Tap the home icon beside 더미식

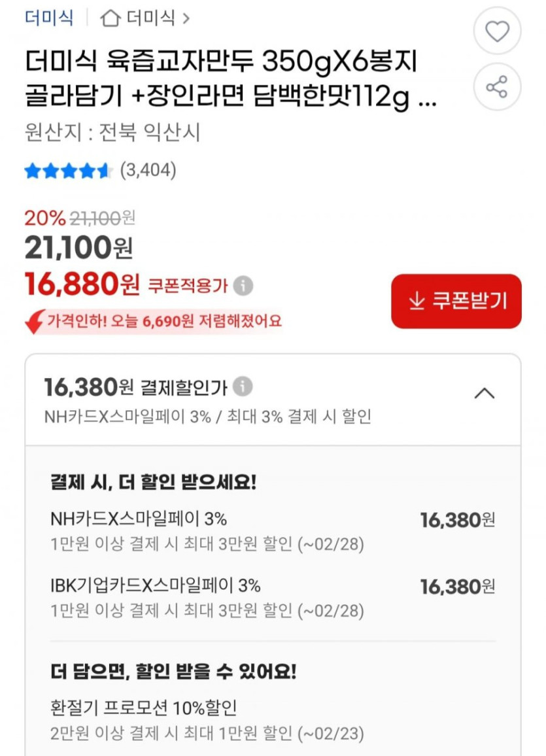pos(110,18)
